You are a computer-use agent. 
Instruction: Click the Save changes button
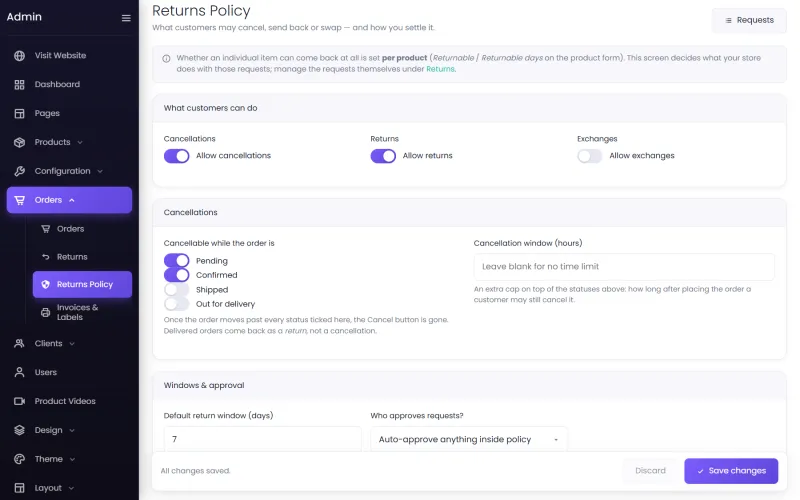pos(731,471)
